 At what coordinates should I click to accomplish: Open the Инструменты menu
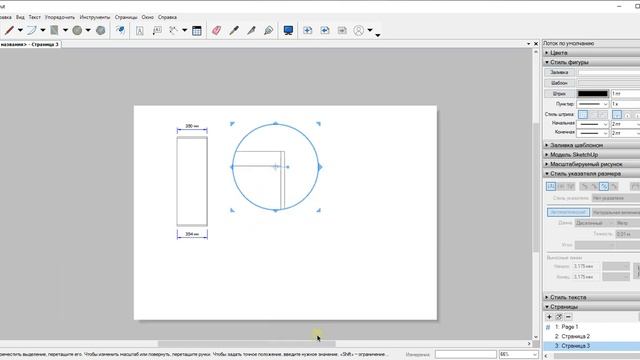pyautogui.click(x=95, y=17)
